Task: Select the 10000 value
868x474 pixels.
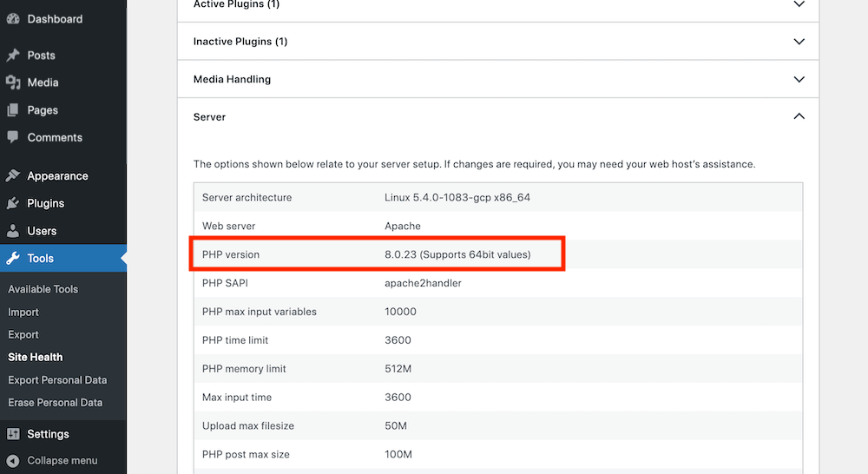Action: coord(400,312)
